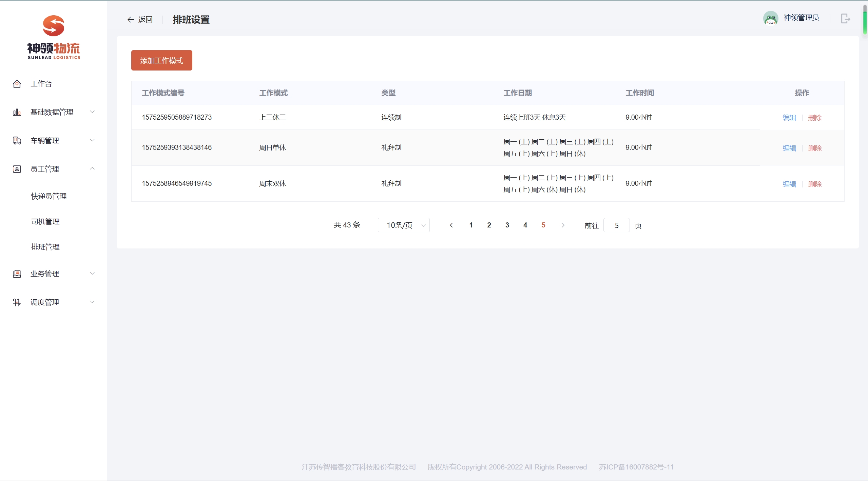
Task: Expand 车辆管理 menu chevron
Action: click(92, 140)
